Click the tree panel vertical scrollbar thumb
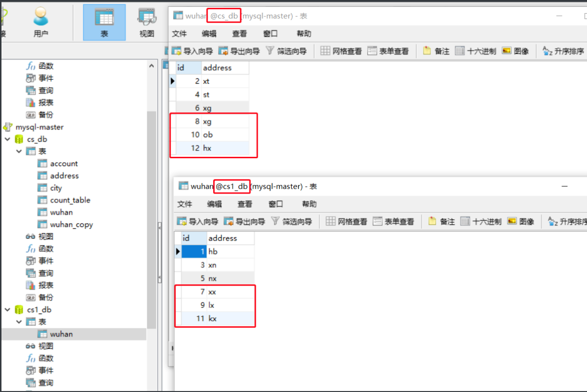The image size is (587, 392). (x=151, y=220)
